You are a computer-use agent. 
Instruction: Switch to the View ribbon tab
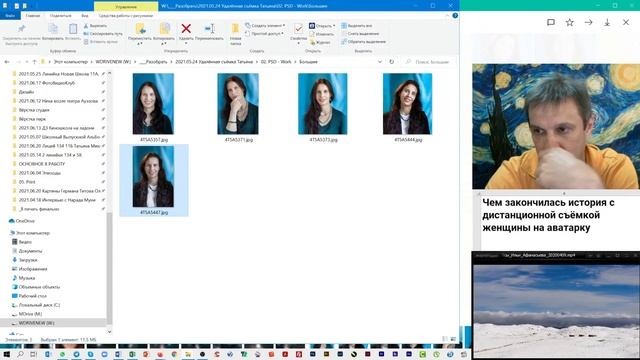85,16
